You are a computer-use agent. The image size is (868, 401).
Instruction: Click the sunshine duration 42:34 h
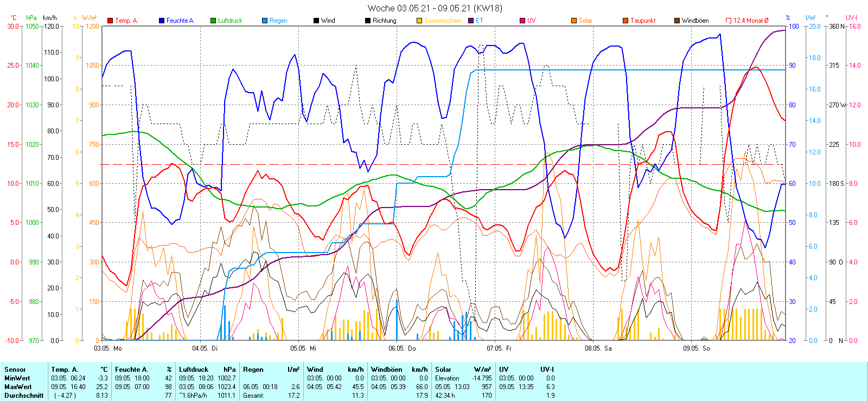(445, 396)
